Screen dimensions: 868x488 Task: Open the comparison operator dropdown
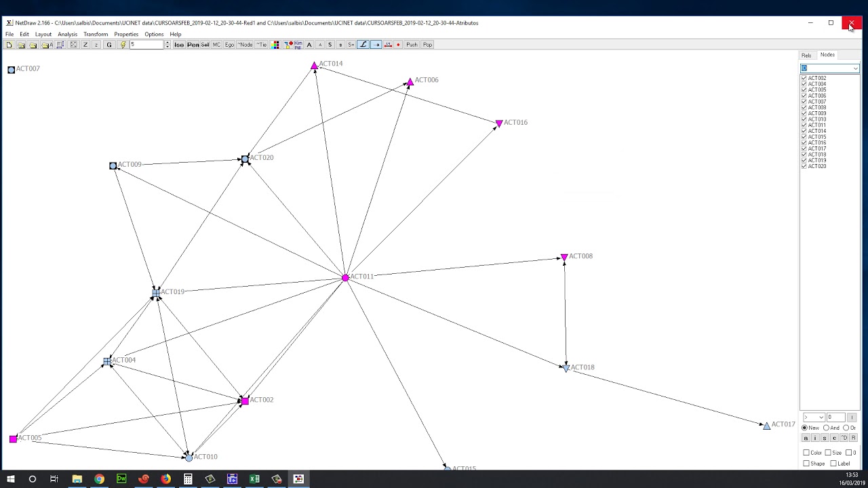[814, 418]
